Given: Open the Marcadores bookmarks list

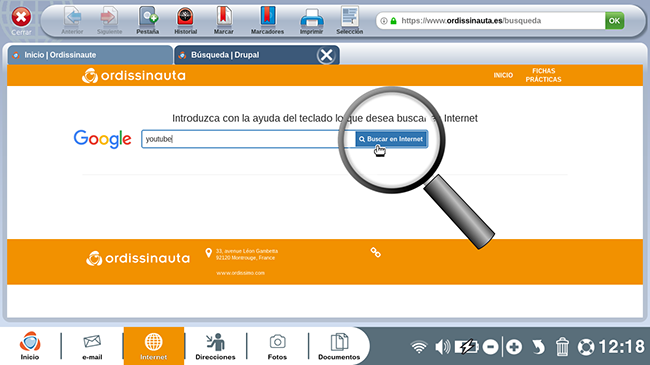Looking at the screenshot, I should [x=267, y=20].
